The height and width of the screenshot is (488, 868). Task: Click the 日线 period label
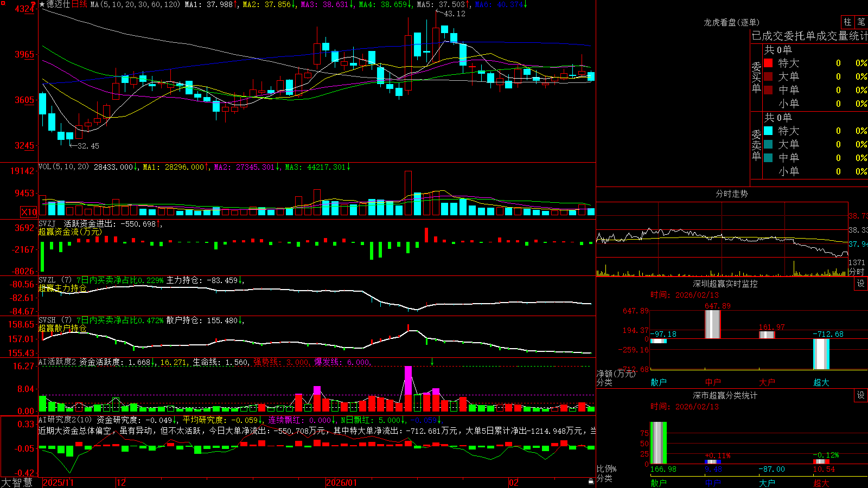[x=79, y=4]
